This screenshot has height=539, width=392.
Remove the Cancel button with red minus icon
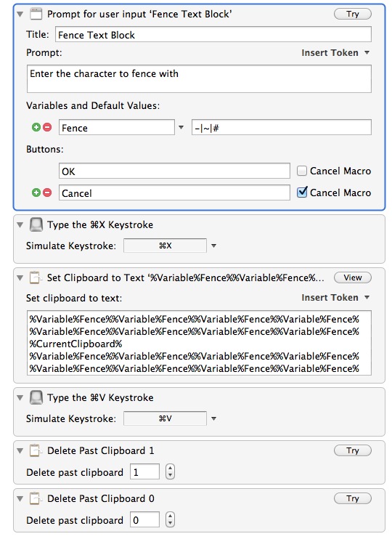point(47,192)
